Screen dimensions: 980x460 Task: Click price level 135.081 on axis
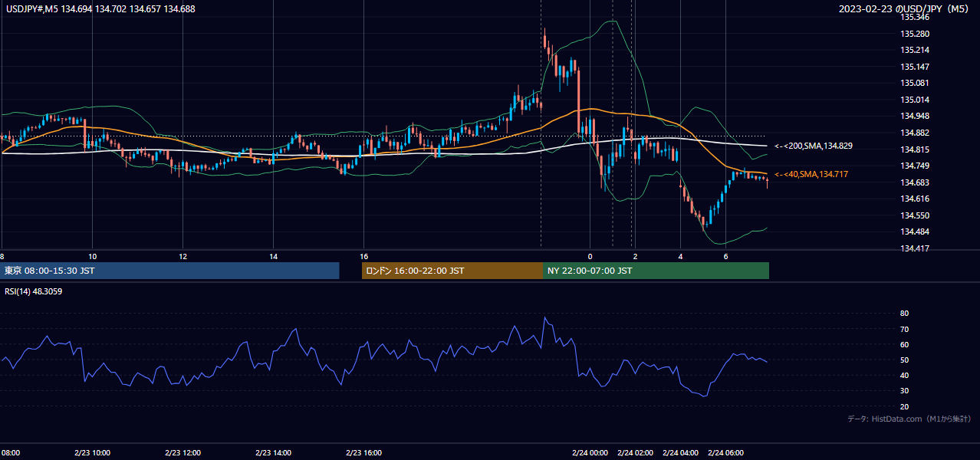(915, 84)
